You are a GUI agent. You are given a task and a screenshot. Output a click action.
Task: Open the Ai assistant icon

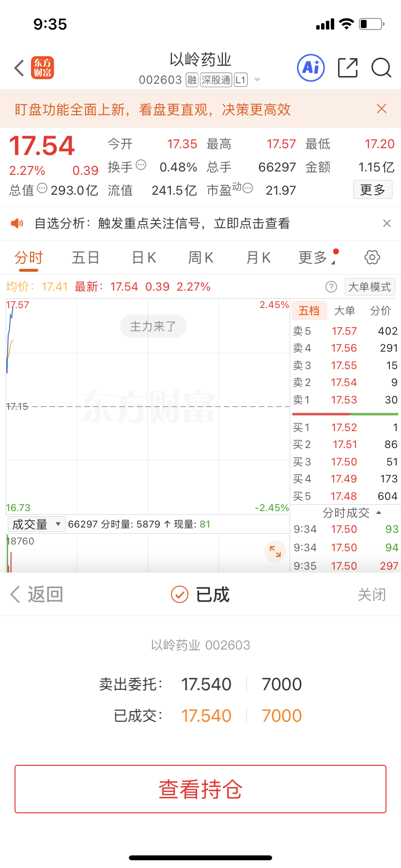(310, 68)
